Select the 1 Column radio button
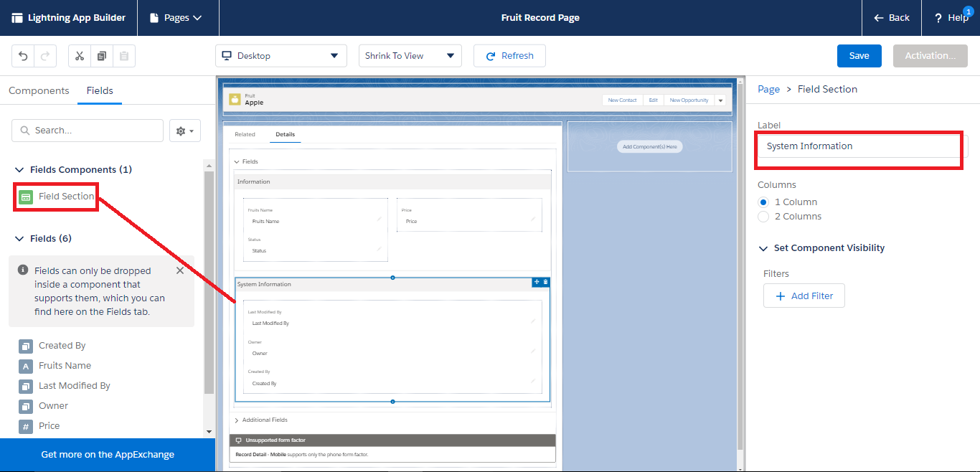Viewport: 980px width, 472px height. point(763,202)
